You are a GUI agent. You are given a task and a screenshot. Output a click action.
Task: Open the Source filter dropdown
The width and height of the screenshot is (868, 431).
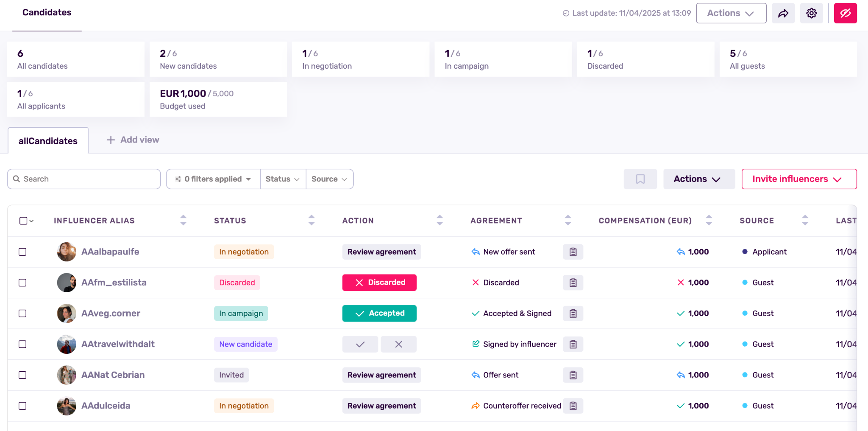329,179
